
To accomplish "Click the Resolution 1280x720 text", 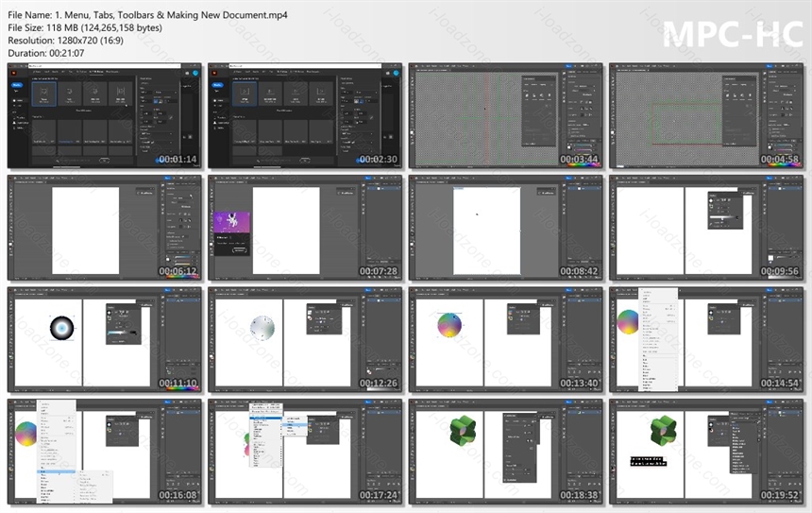I will click(66, 41).
